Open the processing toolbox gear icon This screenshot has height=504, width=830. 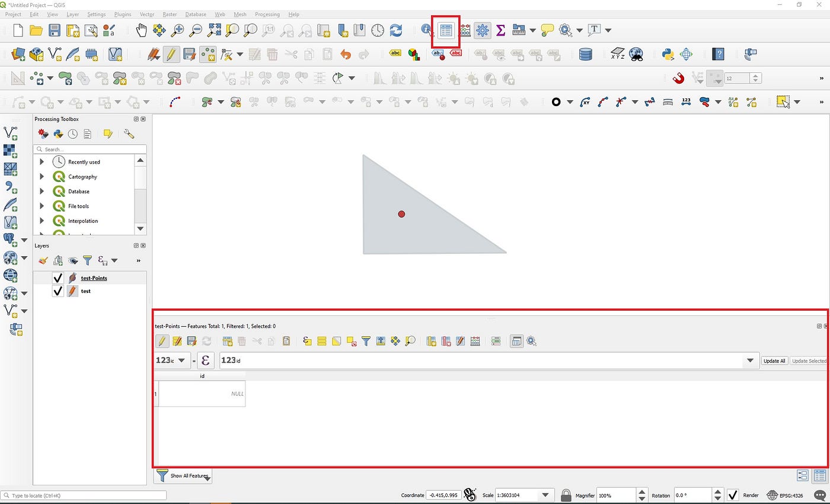pos(483,30)
